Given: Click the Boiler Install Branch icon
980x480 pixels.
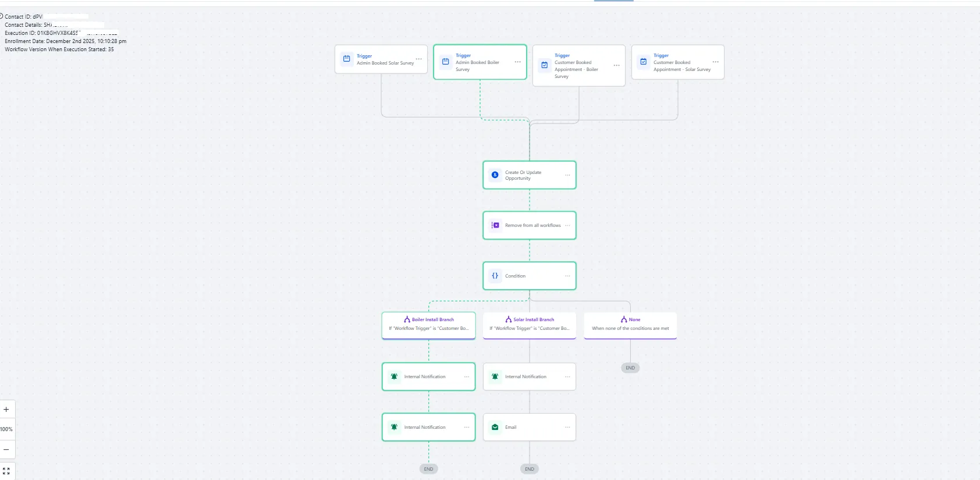Looking at the screenshot, I should 407,319.
